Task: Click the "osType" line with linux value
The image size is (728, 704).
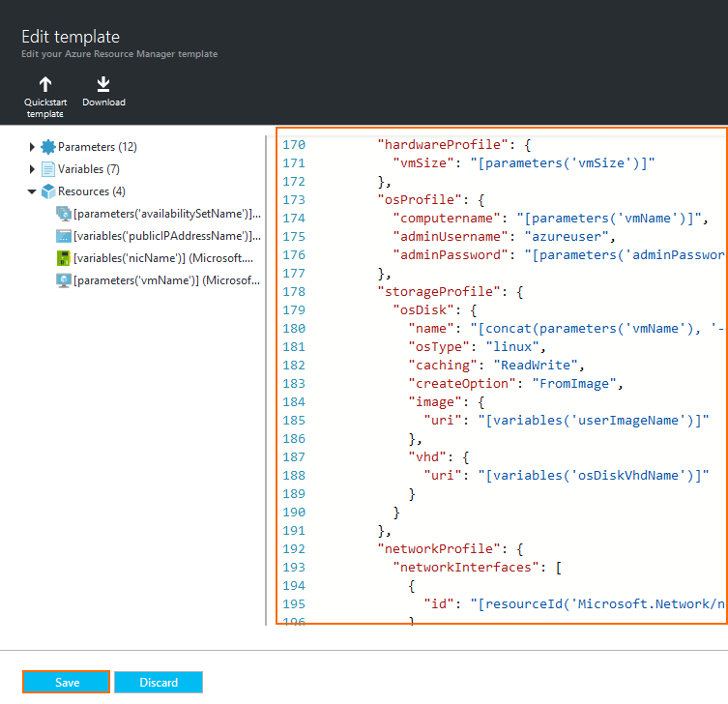Action: 477,347
